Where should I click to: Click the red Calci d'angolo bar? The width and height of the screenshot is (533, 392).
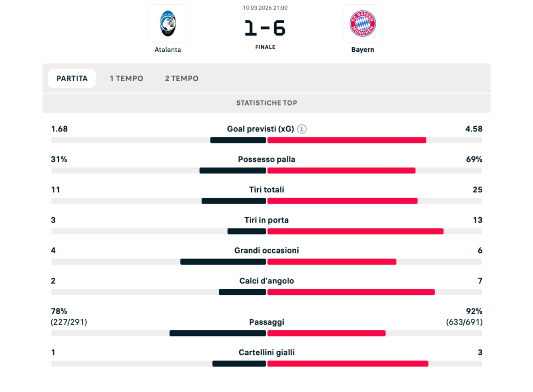tap(351, 292)
